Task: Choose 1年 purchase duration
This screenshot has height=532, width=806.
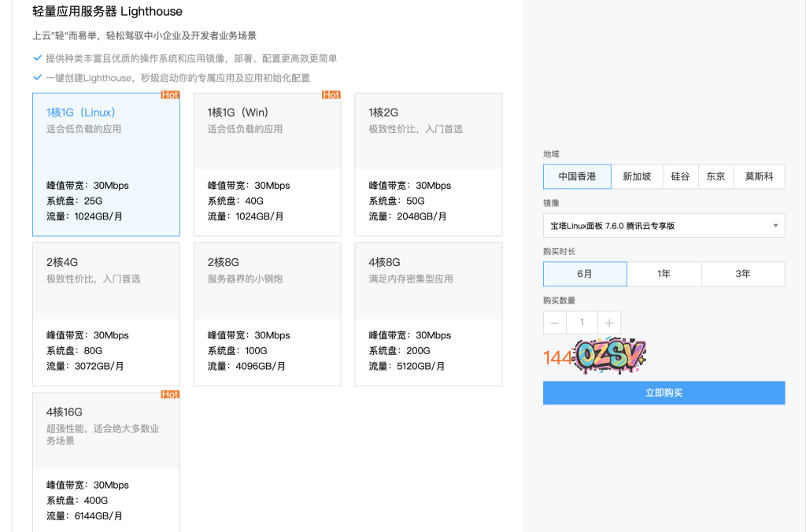Action: coord(664,274)
